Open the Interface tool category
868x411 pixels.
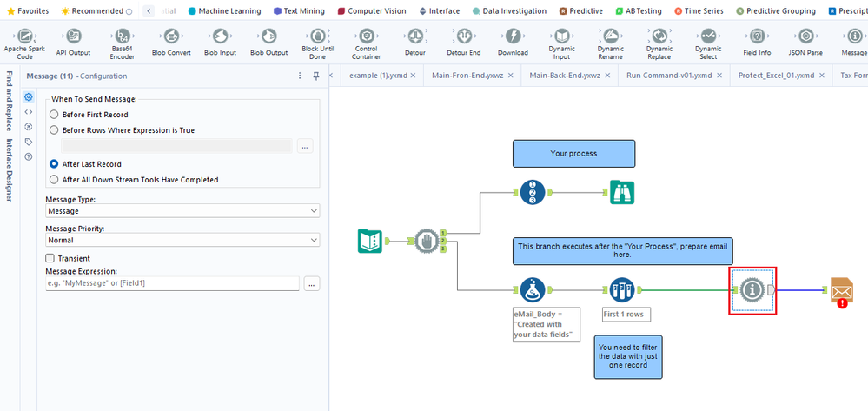(439, 11)
